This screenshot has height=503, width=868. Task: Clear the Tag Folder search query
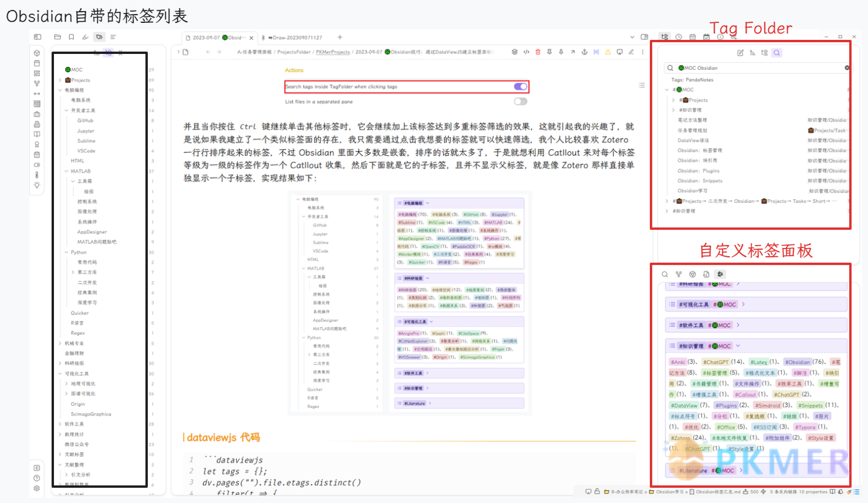click(x=846, y=68)
